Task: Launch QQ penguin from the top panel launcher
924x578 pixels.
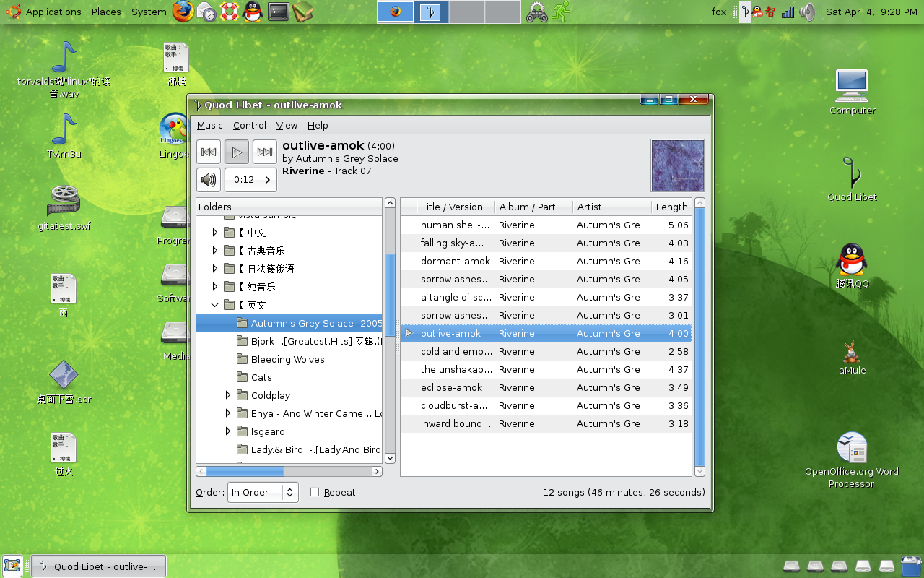Action: coord(253,12)
